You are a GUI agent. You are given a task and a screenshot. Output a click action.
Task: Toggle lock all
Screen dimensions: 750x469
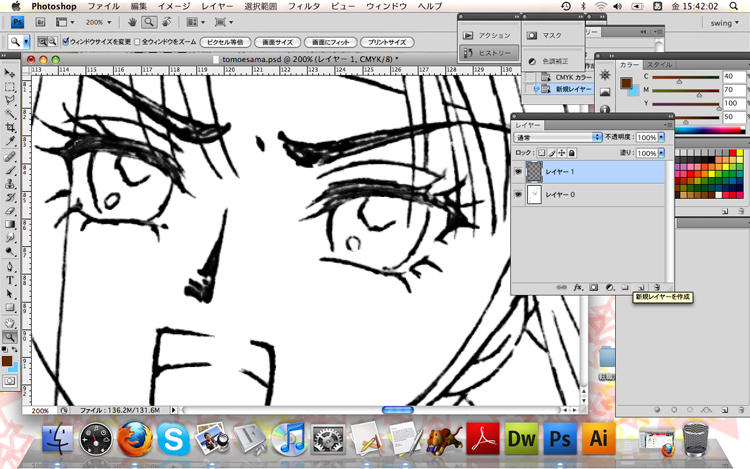(572, 153)
